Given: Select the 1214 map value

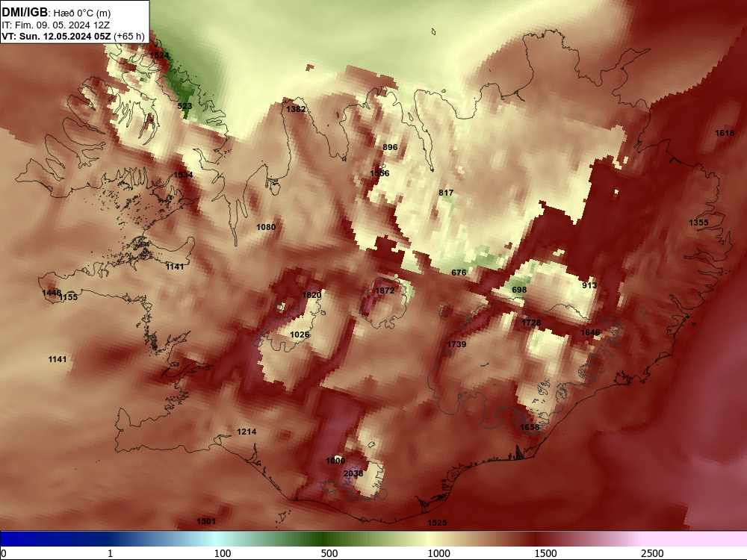Looking at the screenshot, I should coord(247,432).
